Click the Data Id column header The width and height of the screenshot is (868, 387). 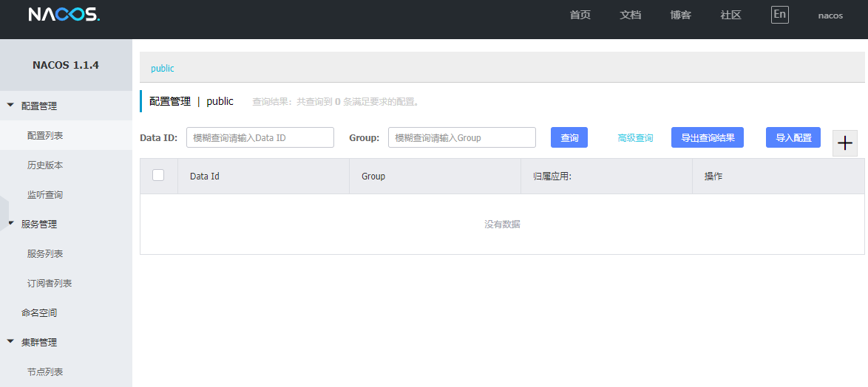263,177
